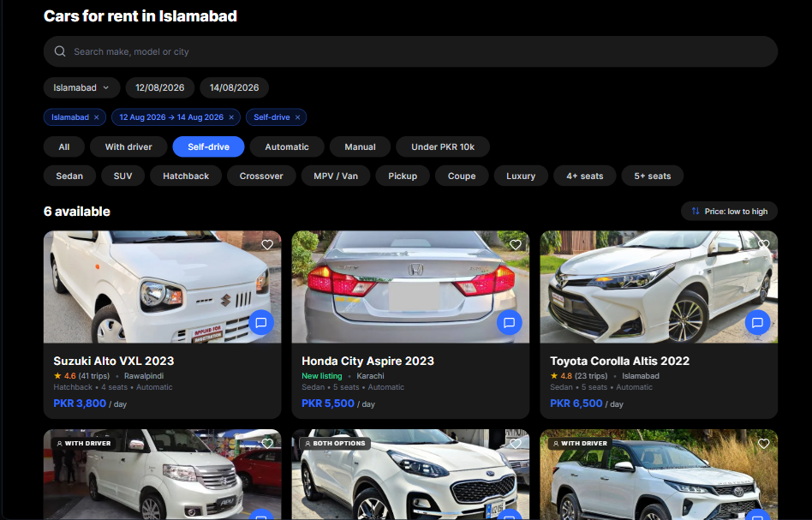Open chat for Suzuki Alto VXL 2023
This screenshot has height=520, width=812.
pyautogui.click(x=261, y=323)
